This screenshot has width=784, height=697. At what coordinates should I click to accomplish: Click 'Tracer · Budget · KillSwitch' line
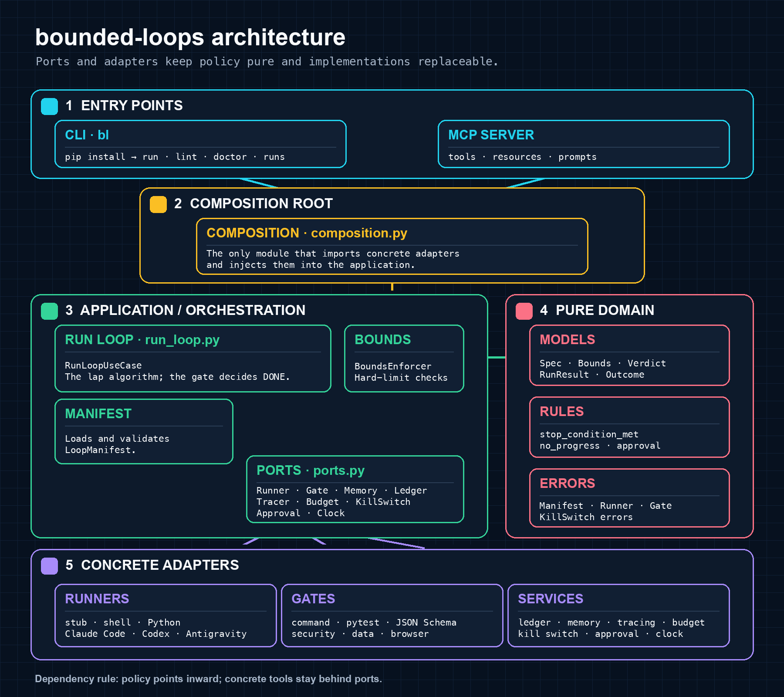[x=334, y=502]
